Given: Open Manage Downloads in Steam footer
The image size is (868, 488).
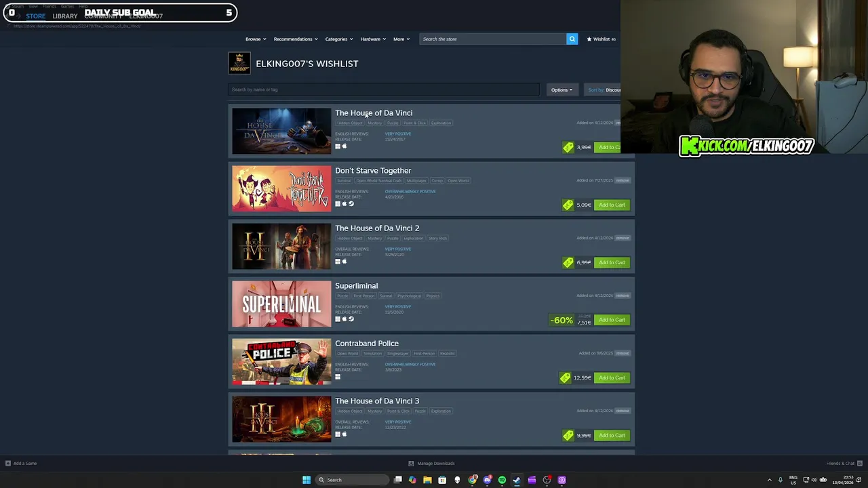Looking at the screenshot, I should [431, 464].
